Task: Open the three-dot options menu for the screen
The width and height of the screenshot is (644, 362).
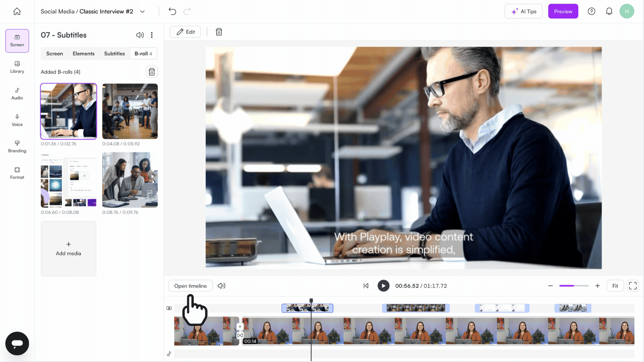Action: click(152, 35)
